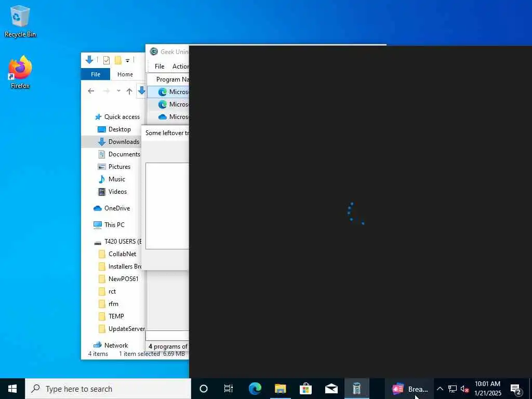Launch the Firefox desktop shortcut

click(x=20, y=72)
